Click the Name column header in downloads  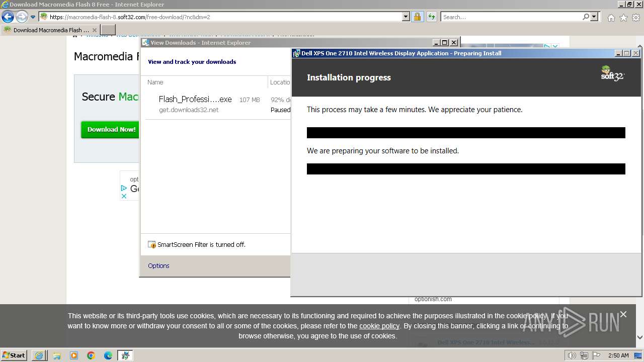click(x=155, y=82)
